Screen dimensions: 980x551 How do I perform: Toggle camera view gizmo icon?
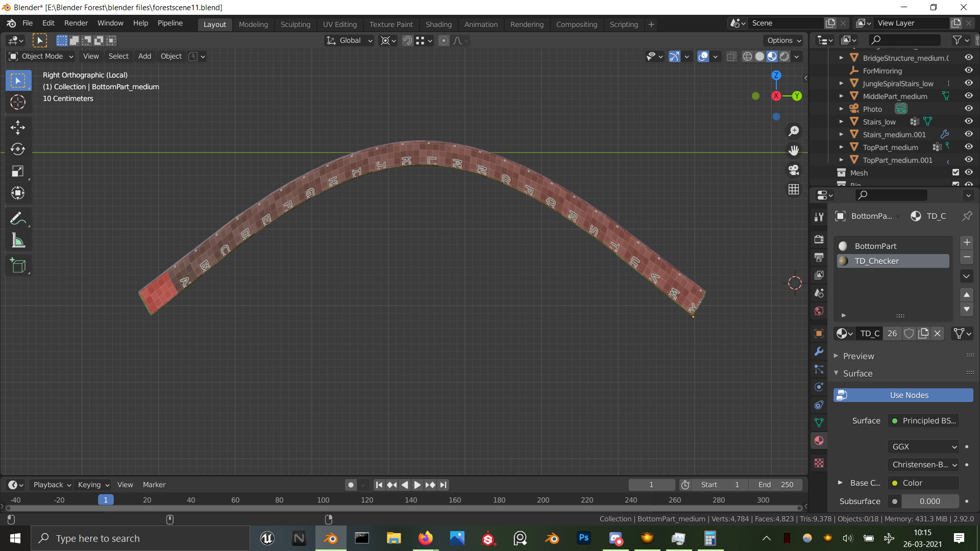(794, 170)
